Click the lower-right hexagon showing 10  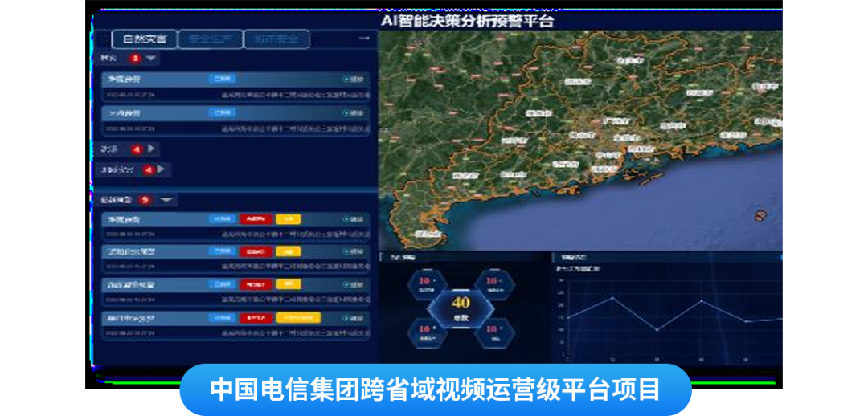pos(494,332)
